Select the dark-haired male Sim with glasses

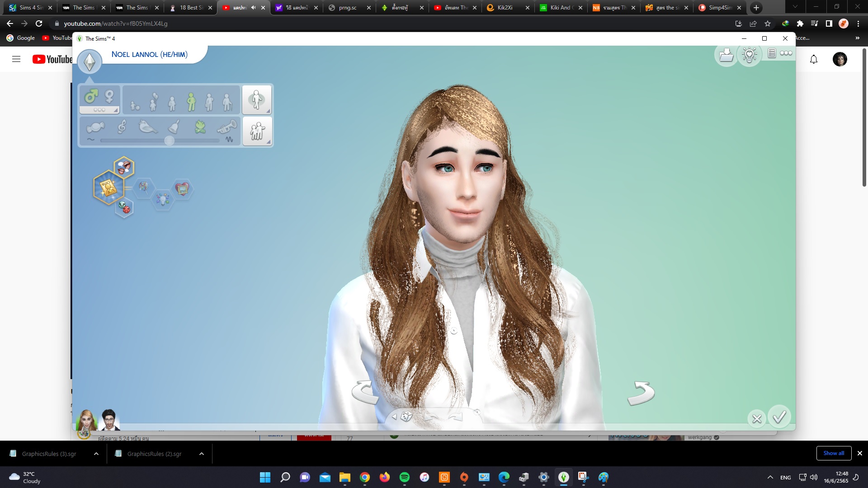[109, 420]
